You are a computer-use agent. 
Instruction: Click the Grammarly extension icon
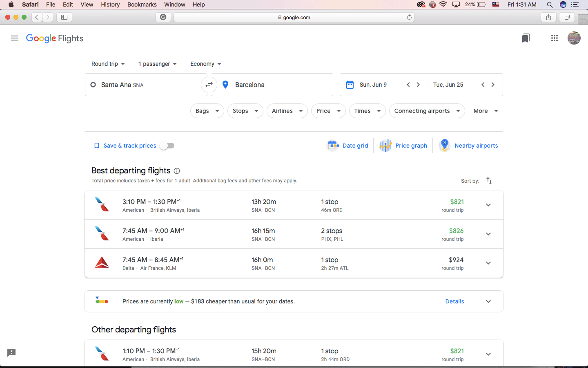click(x=163, y=17)
